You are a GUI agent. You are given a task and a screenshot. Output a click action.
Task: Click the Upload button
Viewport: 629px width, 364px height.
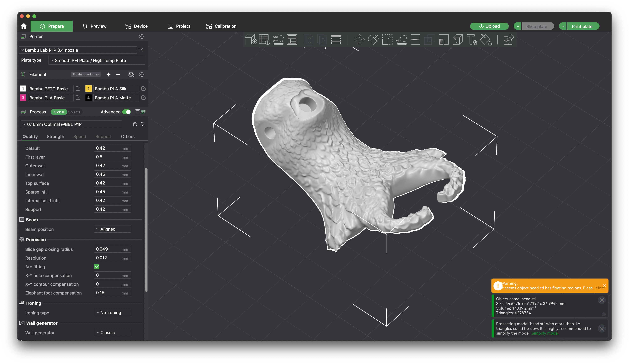(489, 26)
